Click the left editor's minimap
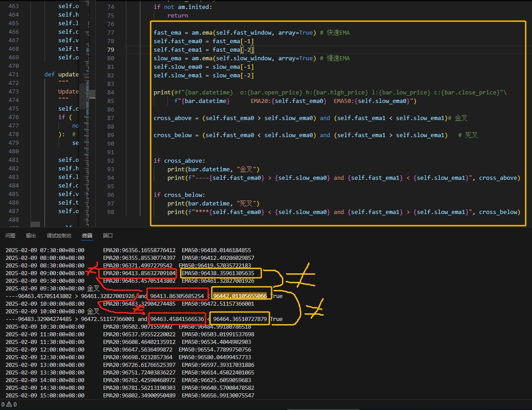This screenshot has height=410, width=532. click(x=87, y=114)
